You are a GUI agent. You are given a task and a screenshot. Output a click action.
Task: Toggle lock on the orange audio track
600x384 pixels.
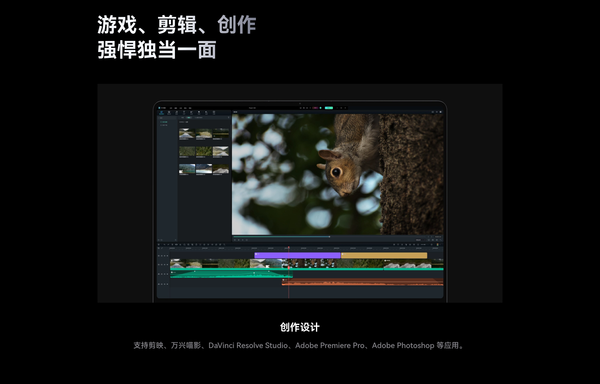click(x=161, y=284)
